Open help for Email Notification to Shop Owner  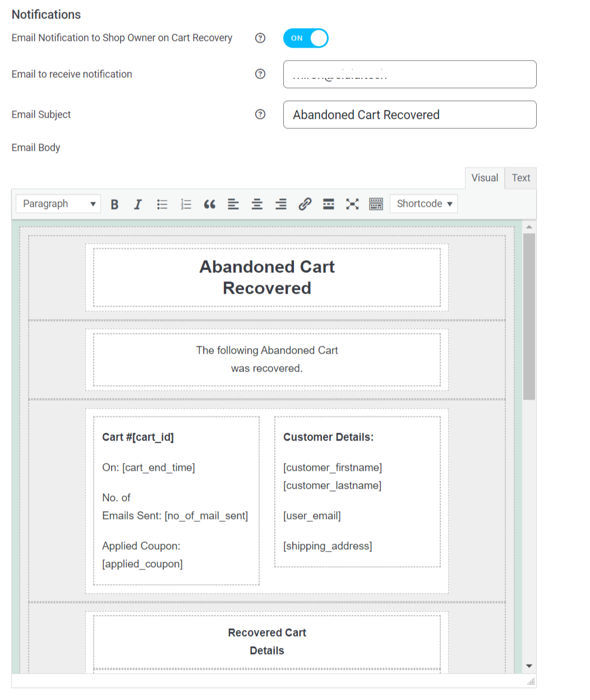click(260, 38)
